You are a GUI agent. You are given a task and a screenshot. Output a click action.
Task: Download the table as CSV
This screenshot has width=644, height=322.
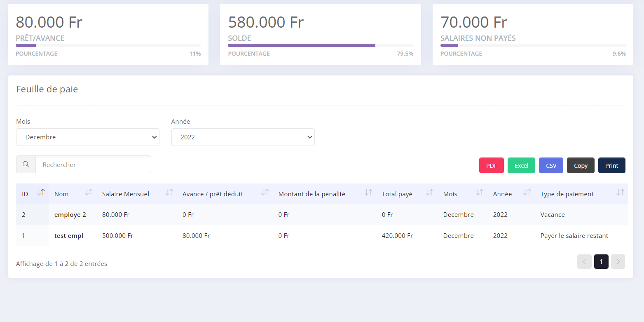pos(551,166)
